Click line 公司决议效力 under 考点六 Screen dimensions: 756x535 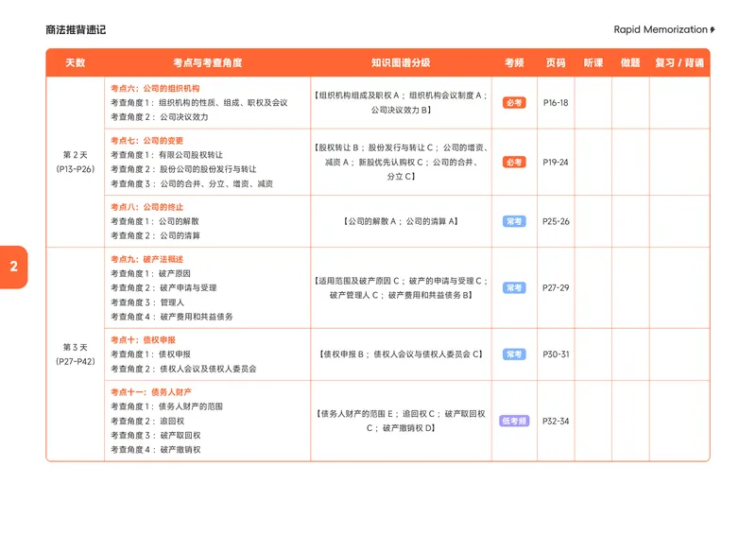[x=160, y=117]
